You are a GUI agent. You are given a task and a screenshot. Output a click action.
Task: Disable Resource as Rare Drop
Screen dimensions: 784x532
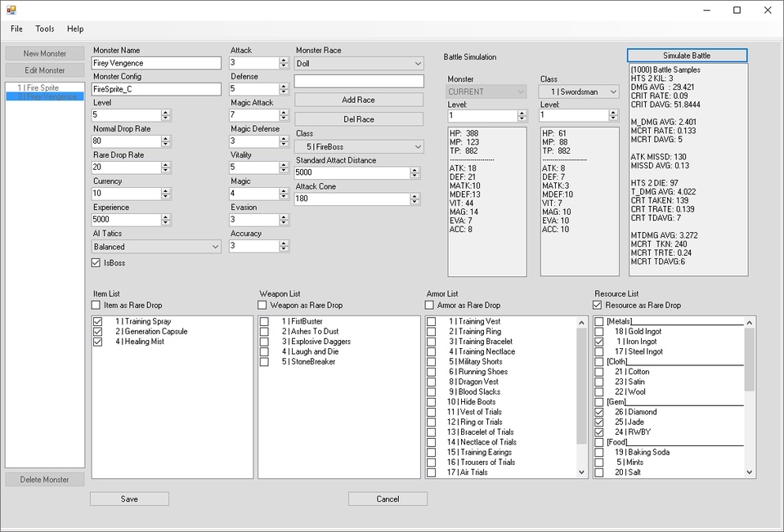click(x=596, y=305)
